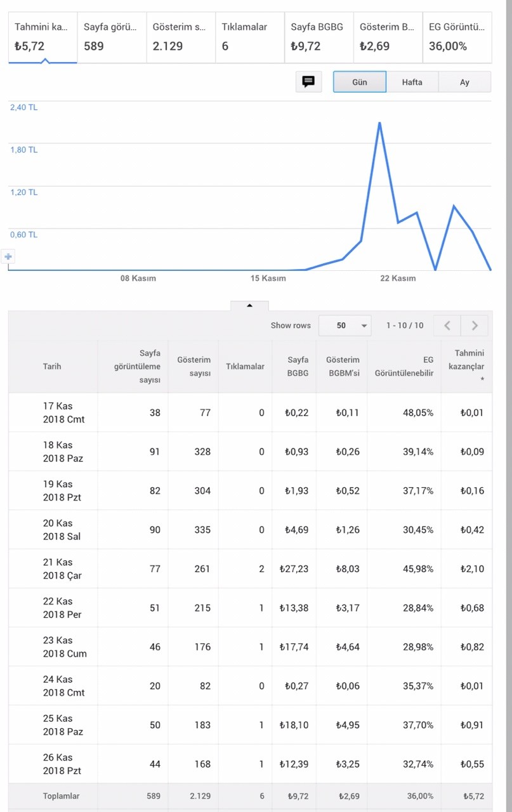The image size is (512, 812).
Task: Select the Sayfa BGBG ₺9,72 metric tab
Action: (319, 37)
